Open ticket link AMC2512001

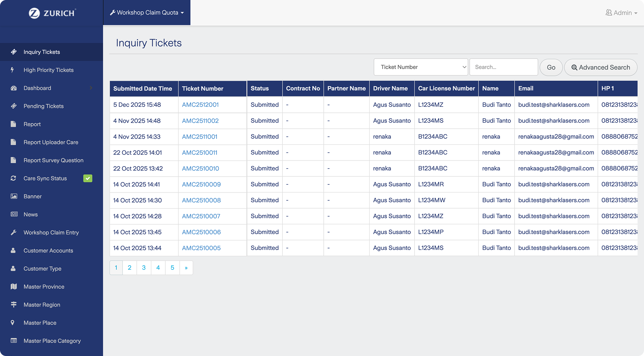[x=200, y=105]
